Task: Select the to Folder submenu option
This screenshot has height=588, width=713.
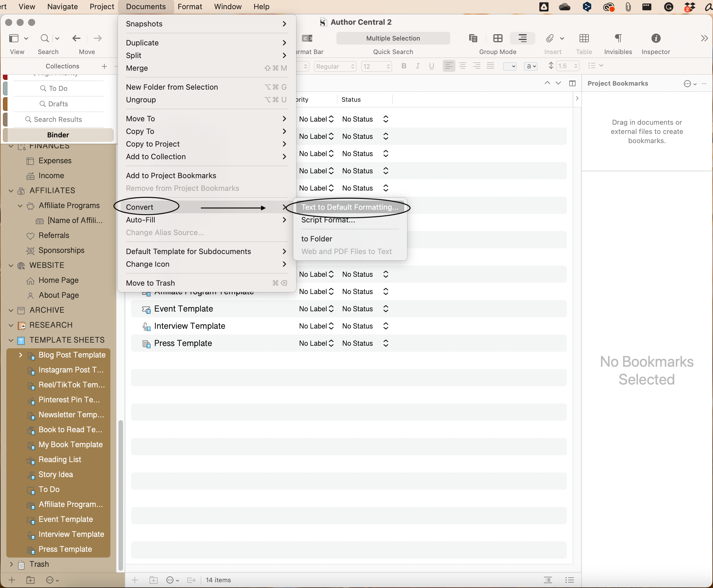Action: [316, 239]
